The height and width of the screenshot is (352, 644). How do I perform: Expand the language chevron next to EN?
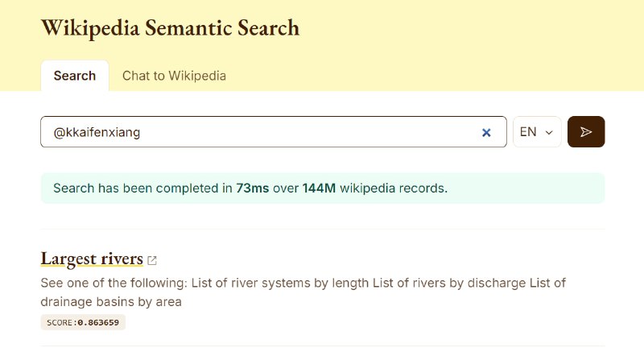pyautogui.click(x=549, y=133)
